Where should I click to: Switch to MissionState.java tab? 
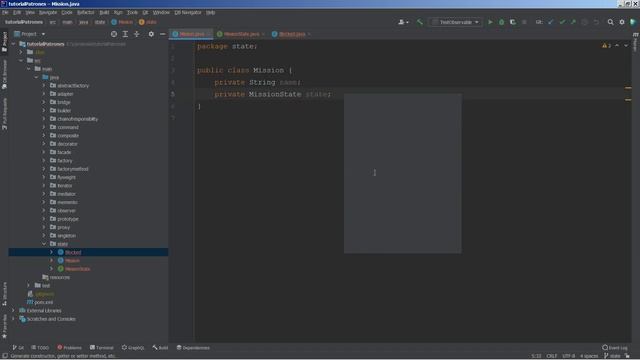click(241, 34)
